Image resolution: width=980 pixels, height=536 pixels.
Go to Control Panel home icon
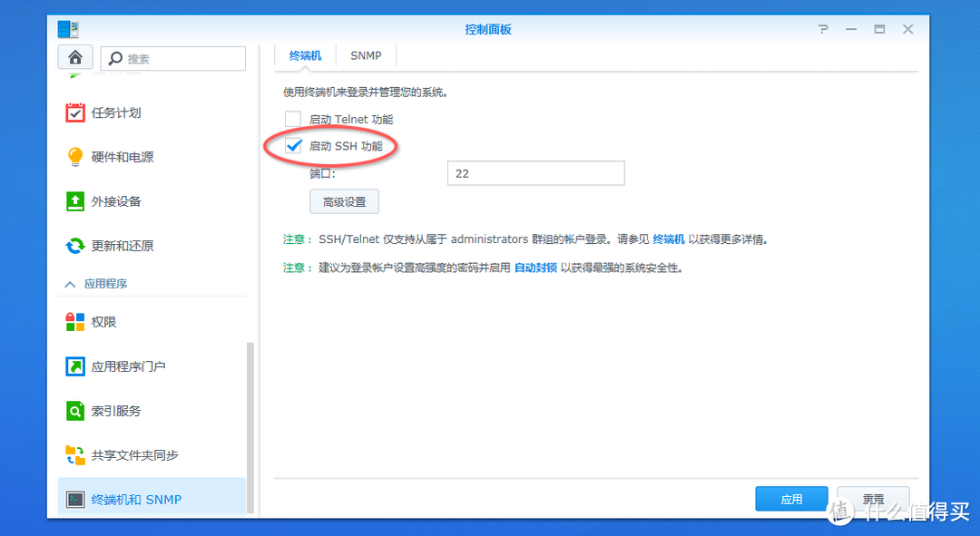tap(75, 57)
